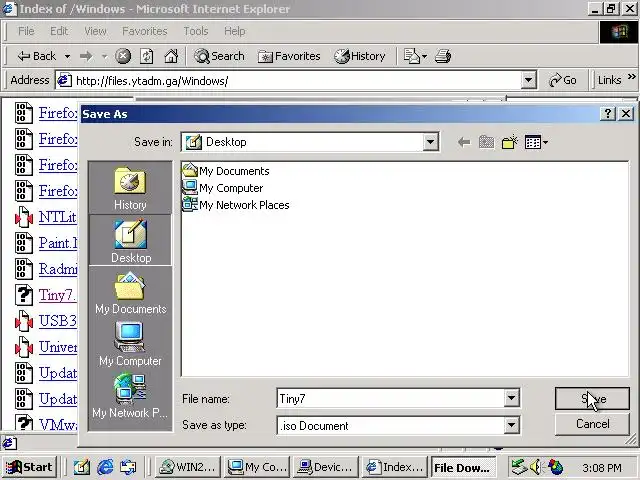Click the VMw link in page
The height and width of the screenshot is (480, 640).
(58, 424)
